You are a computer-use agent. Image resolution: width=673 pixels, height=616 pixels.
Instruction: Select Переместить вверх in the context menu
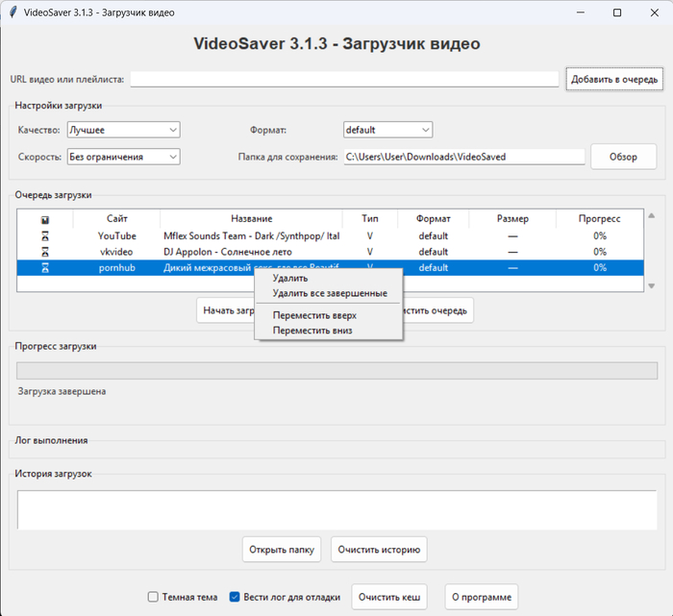313,315
